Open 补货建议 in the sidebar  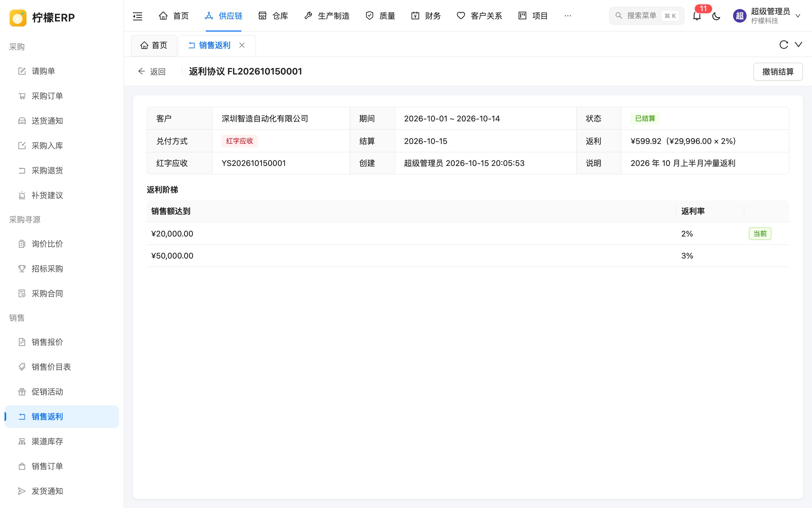(62, 196)
